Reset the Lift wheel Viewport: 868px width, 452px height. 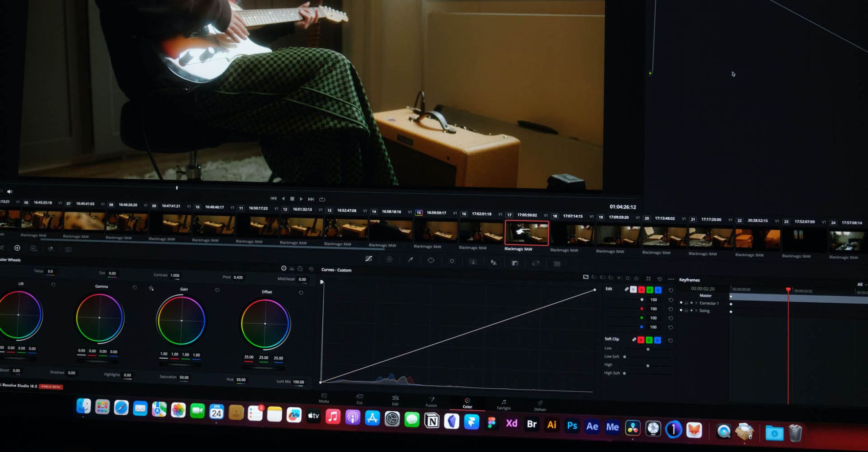53,285
